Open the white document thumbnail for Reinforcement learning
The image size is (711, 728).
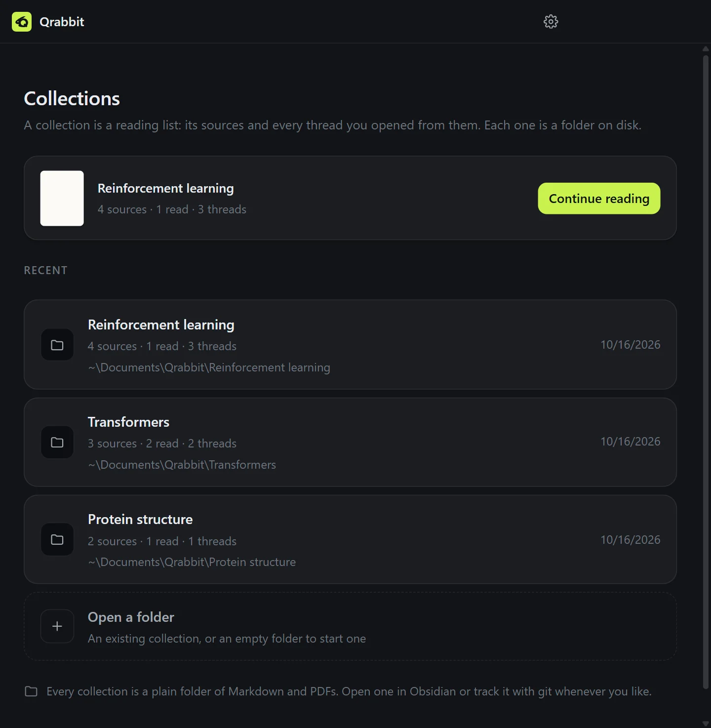click(62, 198)
